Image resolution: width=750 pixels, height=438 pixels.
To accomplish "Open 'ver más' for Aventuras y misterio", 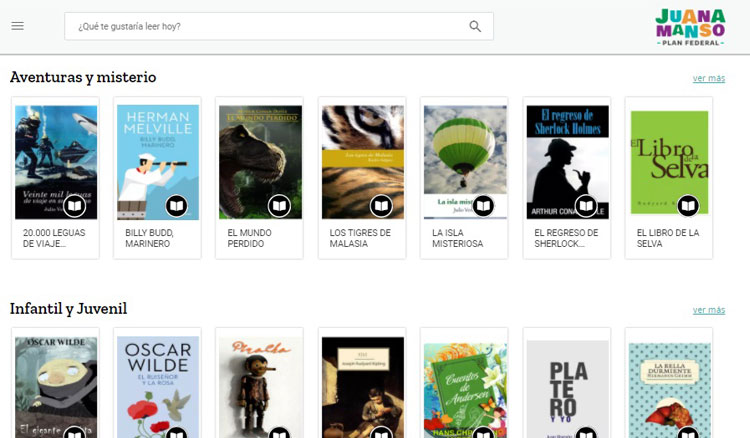I will point(709,78).
